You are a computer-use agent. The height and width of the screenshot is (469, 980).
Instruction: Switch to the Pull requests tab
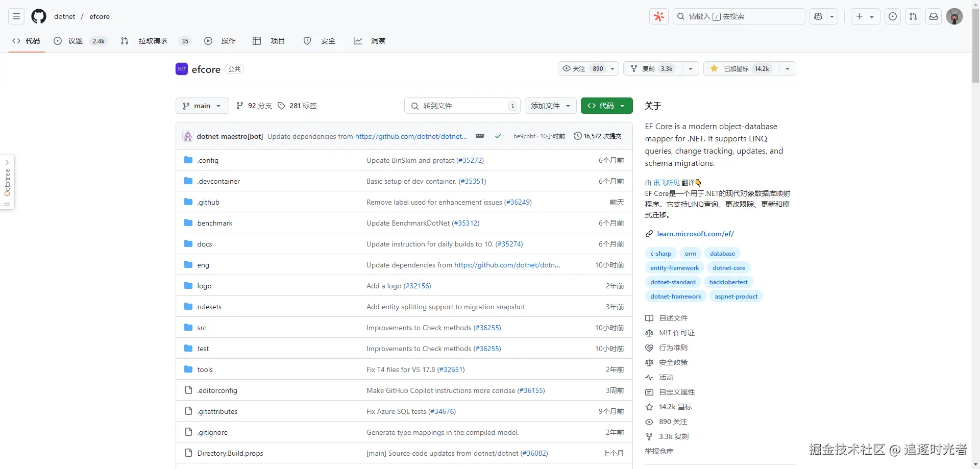156,41
